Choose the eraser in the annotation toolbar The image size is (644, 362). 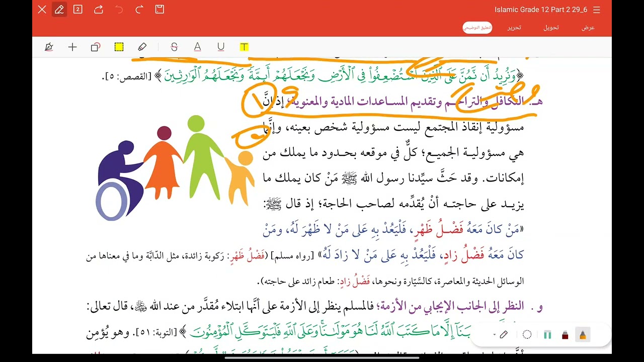(142, 47)
